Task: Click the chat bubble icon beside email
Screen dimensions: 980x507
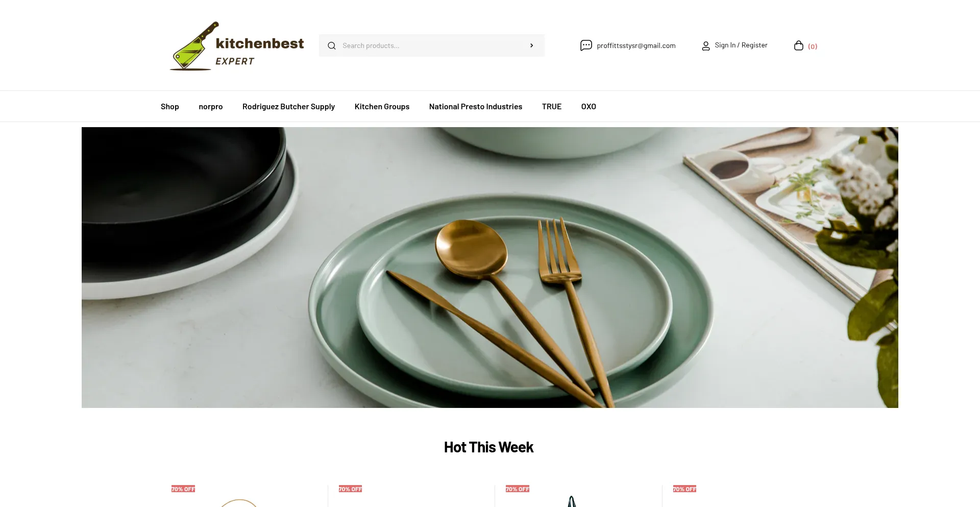Action: [x=586, y=45]
